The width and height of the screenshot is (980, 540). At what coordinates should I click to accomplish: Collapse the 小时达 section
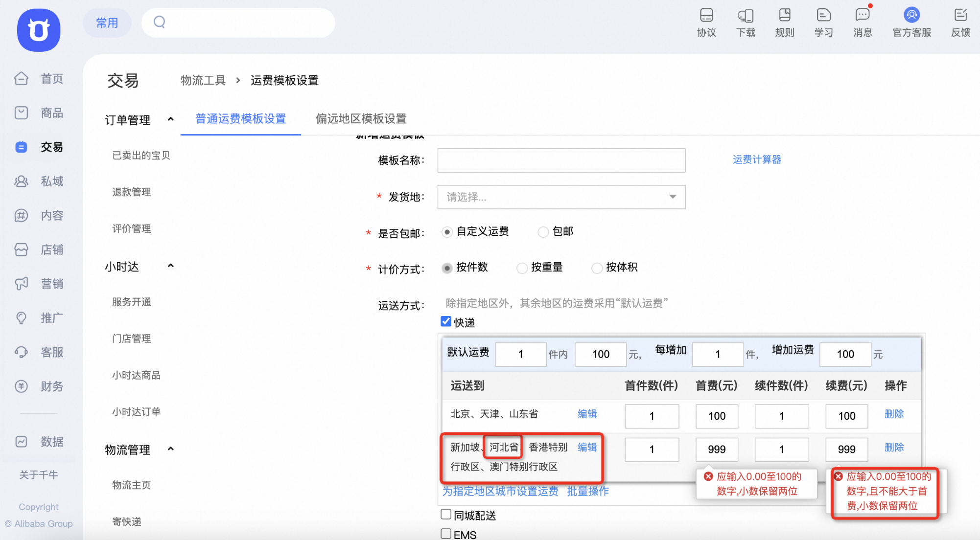pos(170,266)
